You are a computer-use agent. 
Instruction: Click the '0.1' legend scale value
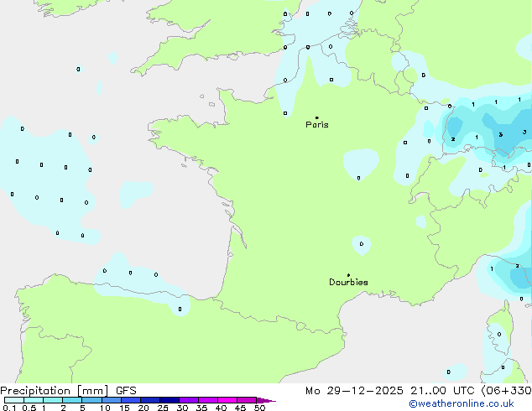tap(9, 408)
